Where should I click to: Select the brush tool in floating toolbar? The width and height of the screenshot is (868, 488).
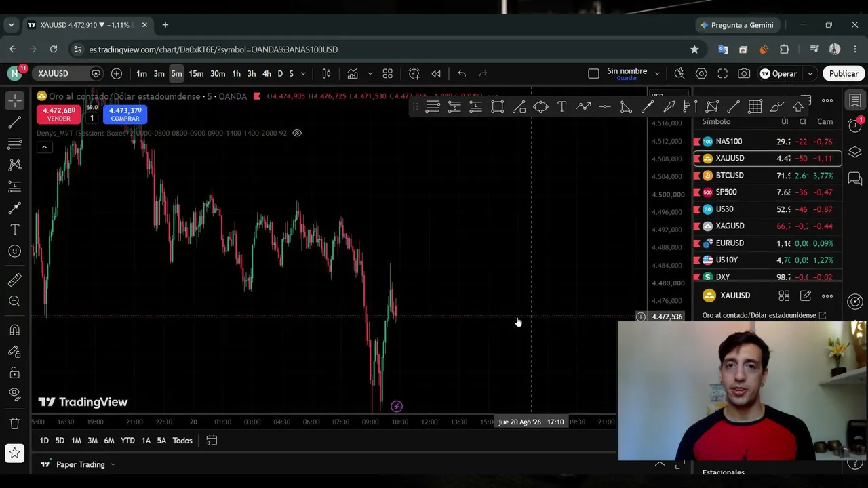coord(776,106)
